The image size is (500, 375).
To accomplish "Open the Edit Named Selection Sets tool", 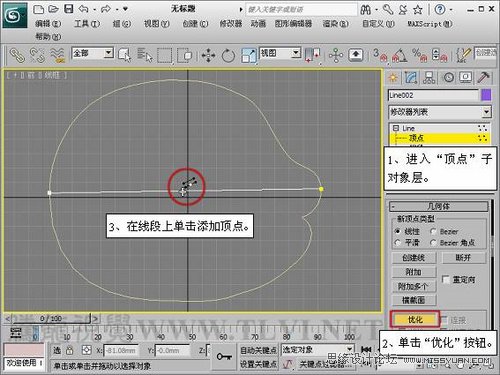I will click(463, 55).
